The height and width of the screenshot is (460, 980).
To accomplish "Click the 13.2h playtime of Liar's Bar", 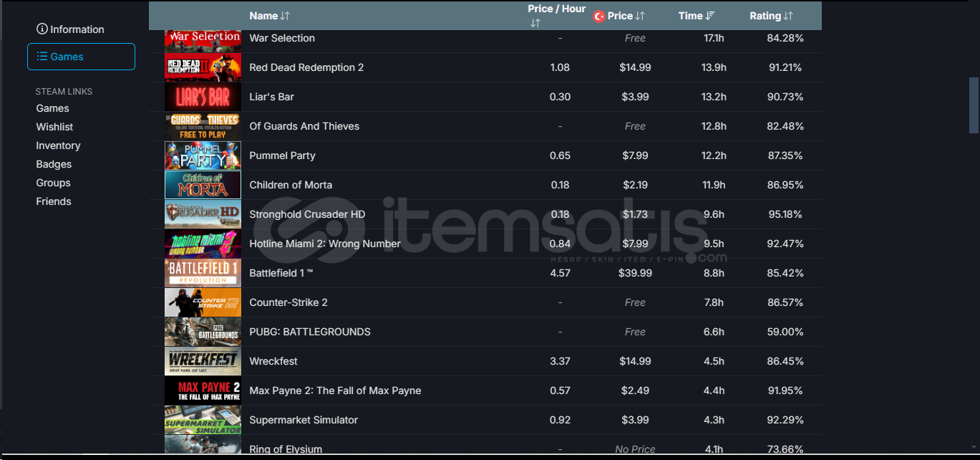I will (x=714, y=97).
